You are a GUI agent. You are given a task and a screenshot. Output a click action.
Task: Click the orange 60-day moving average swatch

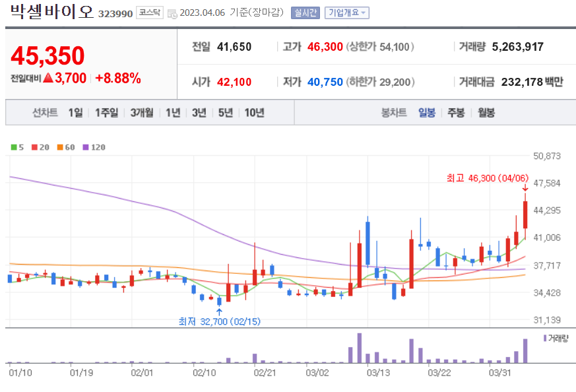(60, 147)
